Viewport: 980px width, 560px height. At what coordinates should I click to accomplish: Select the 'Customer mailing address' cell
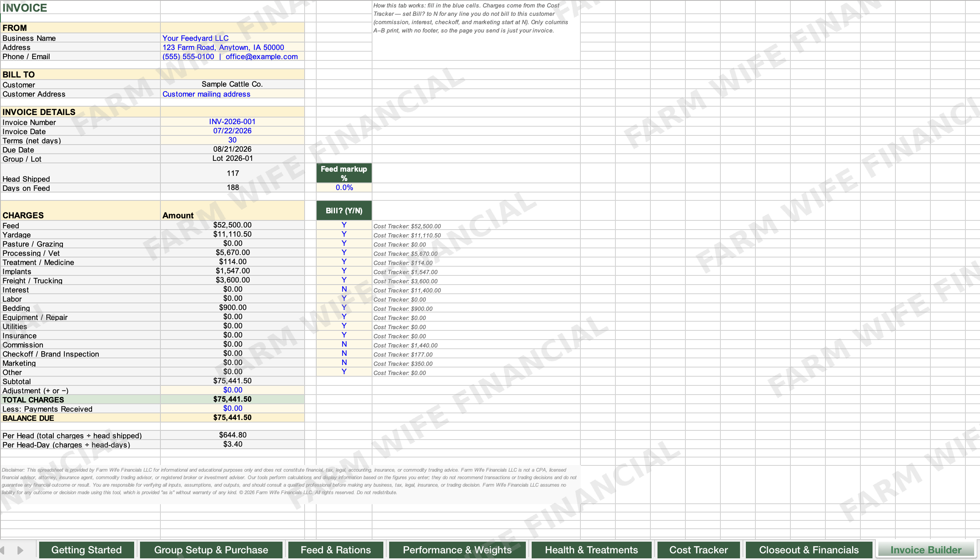pos(232,94)
